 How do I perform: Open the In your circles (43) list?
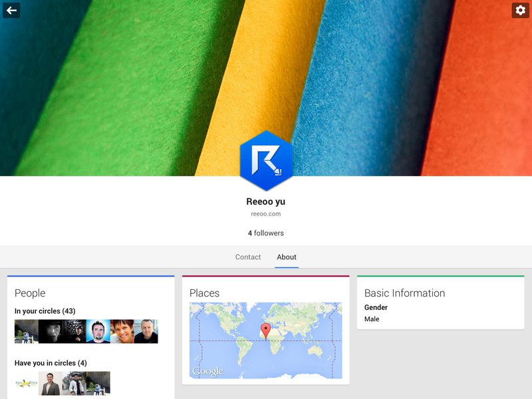[x=45, y=311]
